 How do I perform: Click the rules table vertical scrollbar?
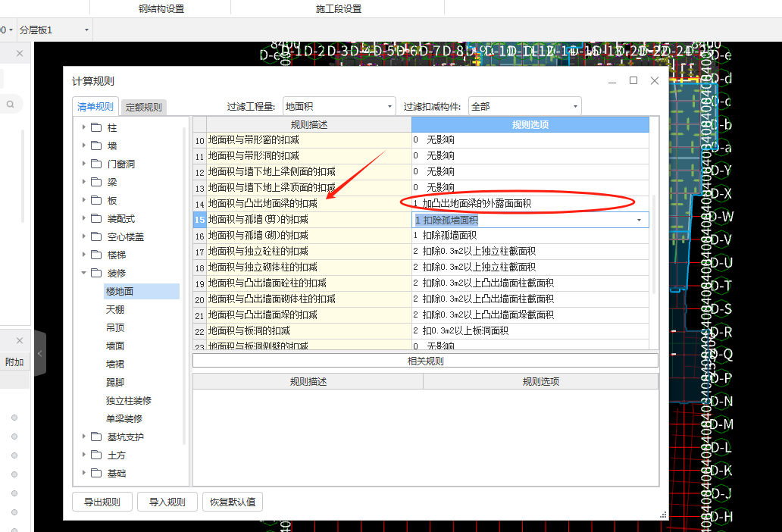[x=654, y=244]
